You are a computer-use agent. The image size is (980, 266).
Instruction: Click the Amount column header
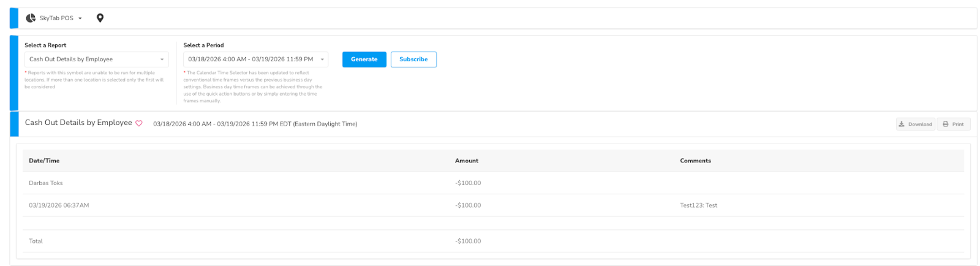point(466,161)
